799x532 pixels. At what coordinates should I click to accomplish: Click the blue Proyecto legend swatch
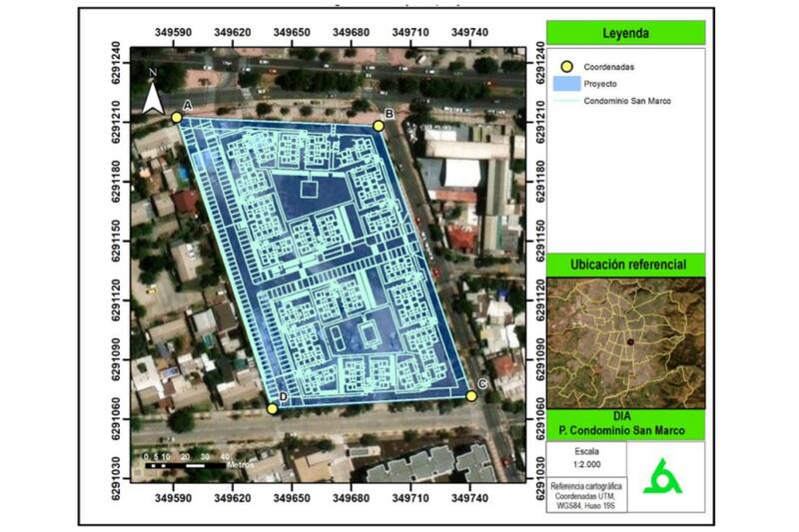(x=567, y=84)
